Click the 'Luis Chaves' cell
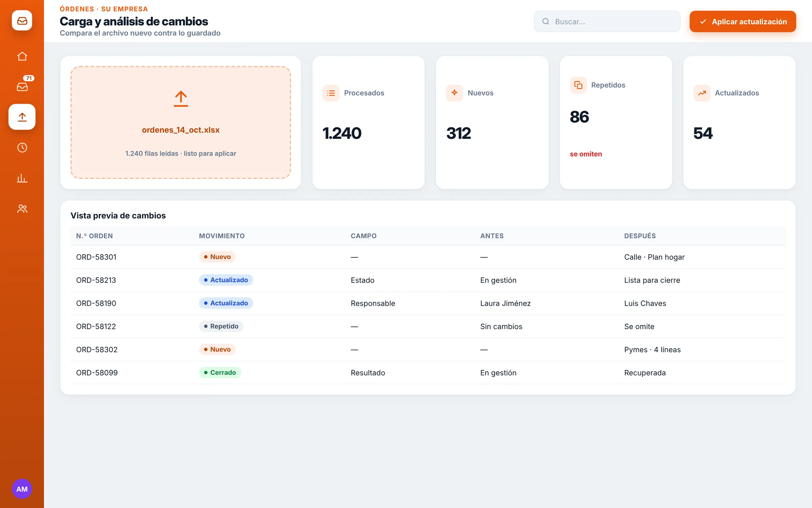Screen dimensions: 812x508 645,303
